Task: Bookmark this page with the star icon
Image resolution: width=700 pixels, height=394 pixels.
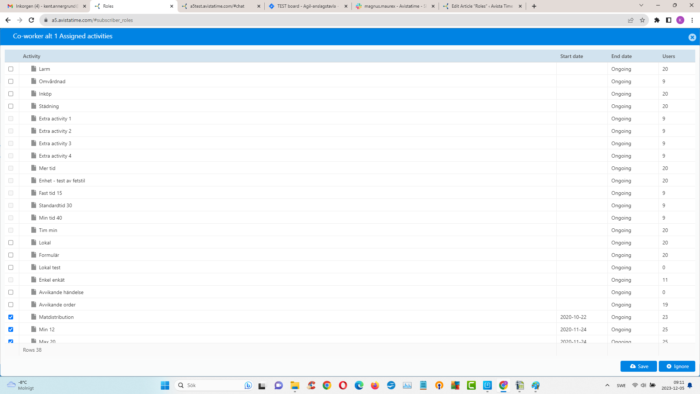Action: [642, 20]
